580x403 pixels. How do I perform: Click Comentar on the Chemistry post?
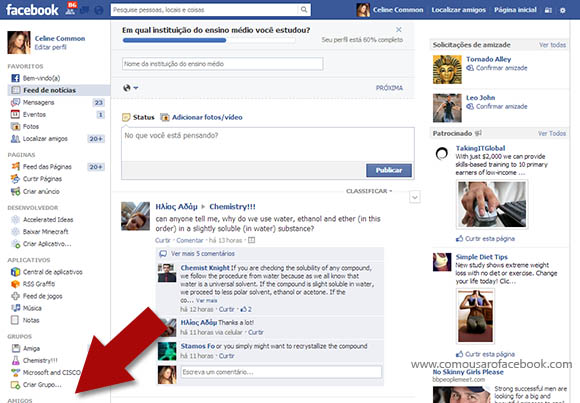tap(190, 240)
